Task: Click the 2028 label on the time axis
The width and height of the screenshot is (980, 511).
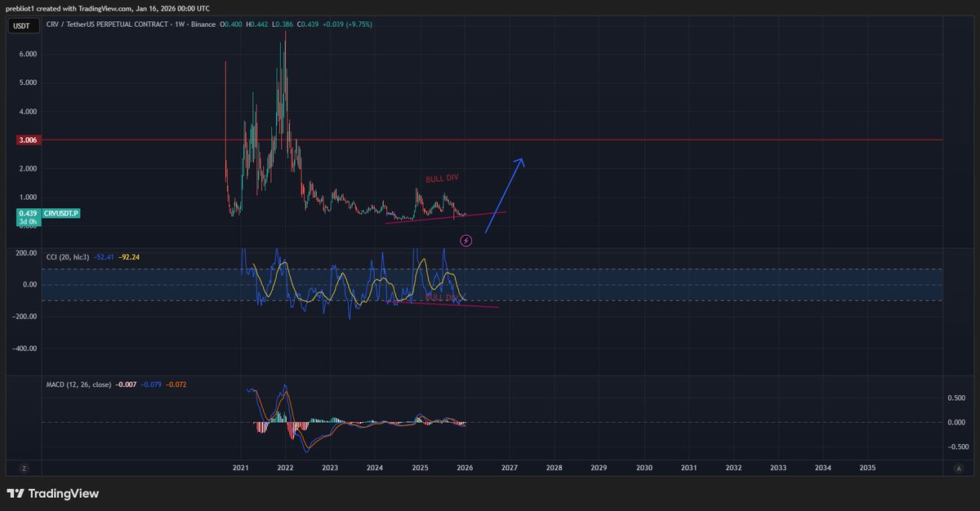Action: [x=555, y=469]
